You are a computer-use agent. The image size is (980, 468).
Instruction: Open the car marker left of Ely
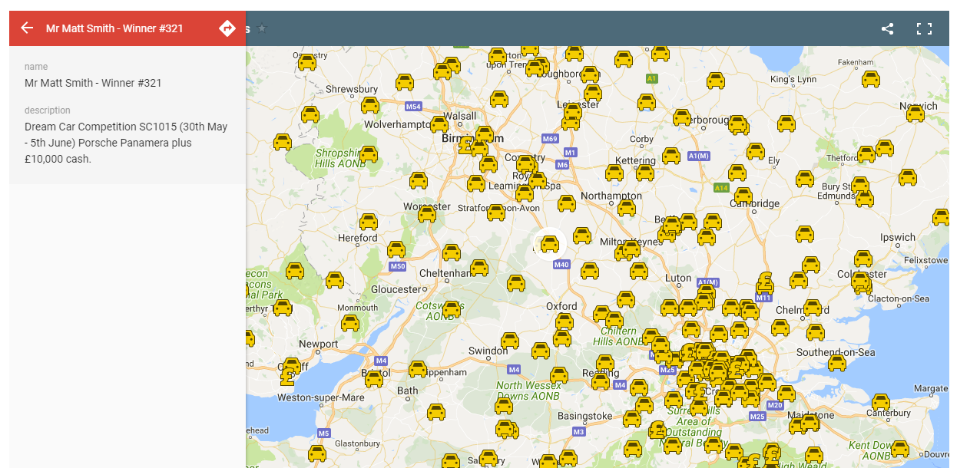(756, 150)
